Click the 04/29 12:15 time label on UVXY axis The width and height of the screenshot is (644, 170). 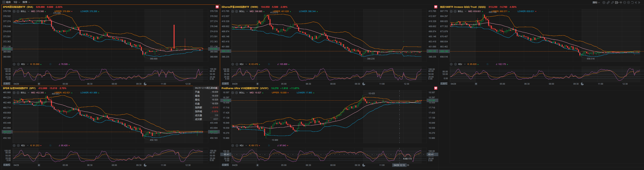[x=399, y=165]
